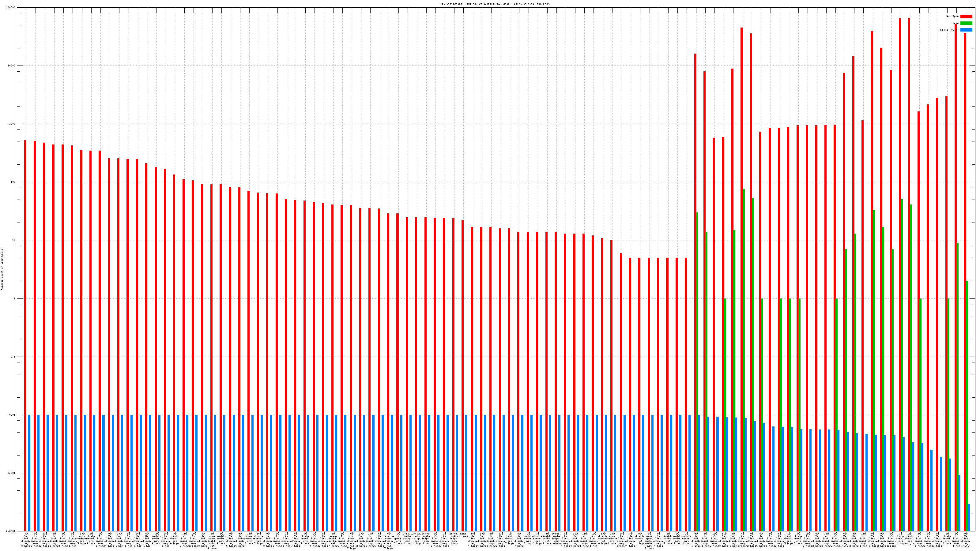Click the rightmost, shortest blue Score bar
Viewport: 980px width, 551px height.
click(x=969, y=517)
